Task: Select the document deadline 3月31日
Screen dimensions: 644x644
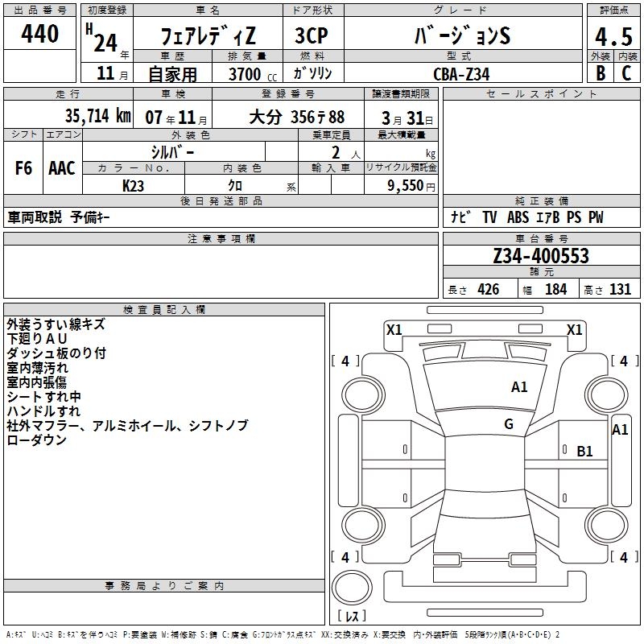Action: (407, 118)
